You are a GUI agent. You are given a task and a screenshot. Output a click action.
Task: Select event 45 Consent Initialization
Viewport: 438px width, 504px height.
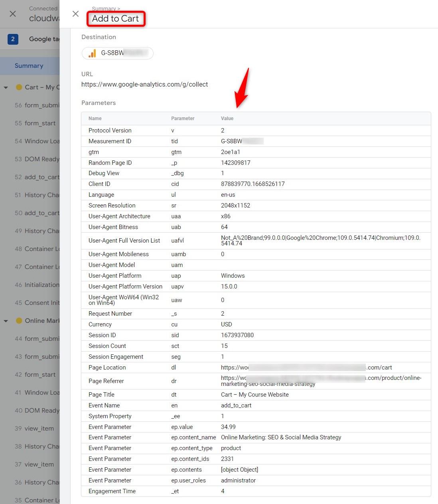37,303
